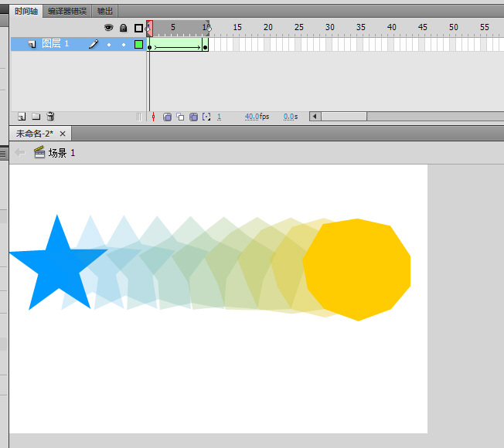Click the edit multiple frames button
The height and width of the screenshot is (448, 504).
point(193,117)
